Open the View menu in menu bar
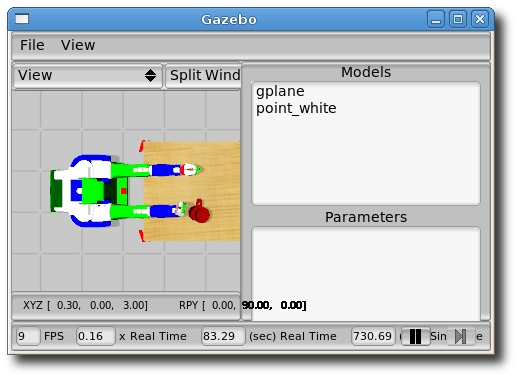This screenshot has height=378, width=518. coord(78,45)
